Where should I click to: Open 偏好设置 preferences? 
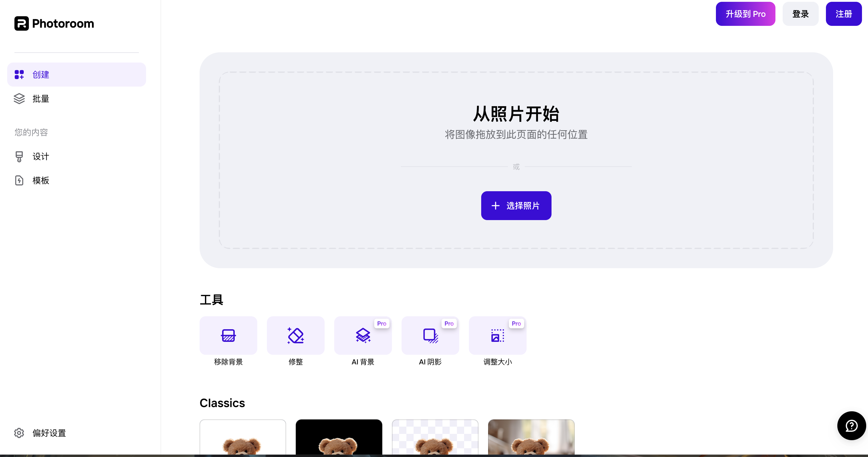pyautogui.click(x=49, y=433)
